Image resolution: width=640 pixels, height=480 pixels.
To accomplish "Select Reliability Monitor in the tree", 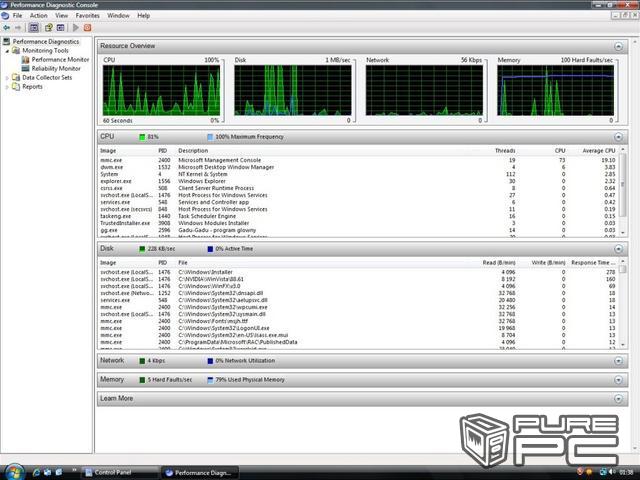I will [56, 68].
